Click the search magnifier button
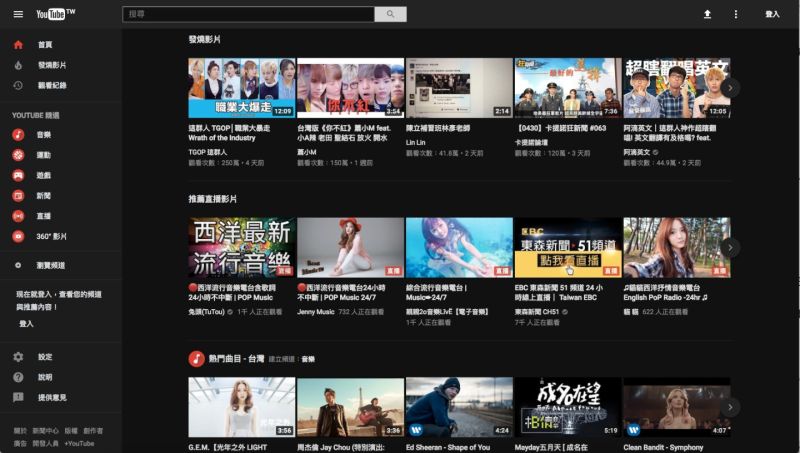800x453 pixels. pyautogui.click(x=390, y=14)
